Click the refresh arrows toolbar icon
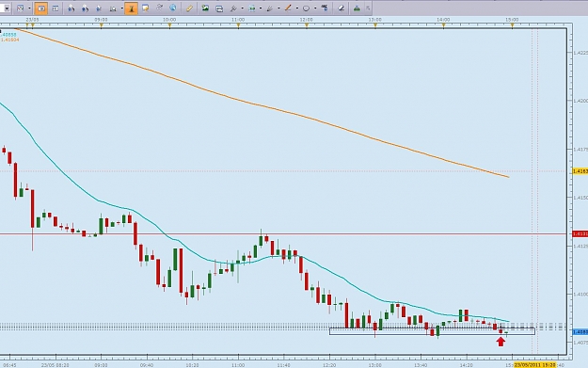 (159, 8)
